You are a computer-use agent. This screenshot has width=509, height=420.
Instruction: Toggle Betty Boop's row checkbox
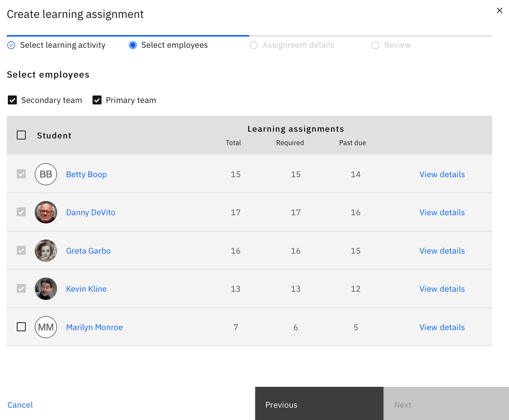pos(21,174)
